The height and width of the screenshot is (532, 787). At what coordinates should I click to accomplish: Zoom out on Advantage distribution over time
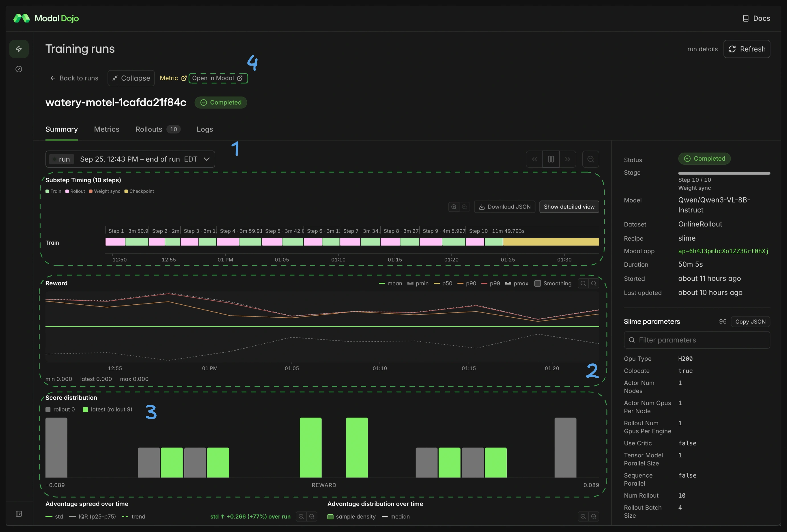pyautogui.click(x=594, y=516)
